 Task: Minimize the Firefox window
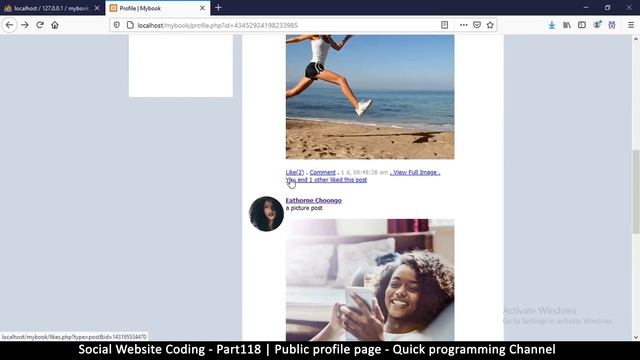[586, 8]
